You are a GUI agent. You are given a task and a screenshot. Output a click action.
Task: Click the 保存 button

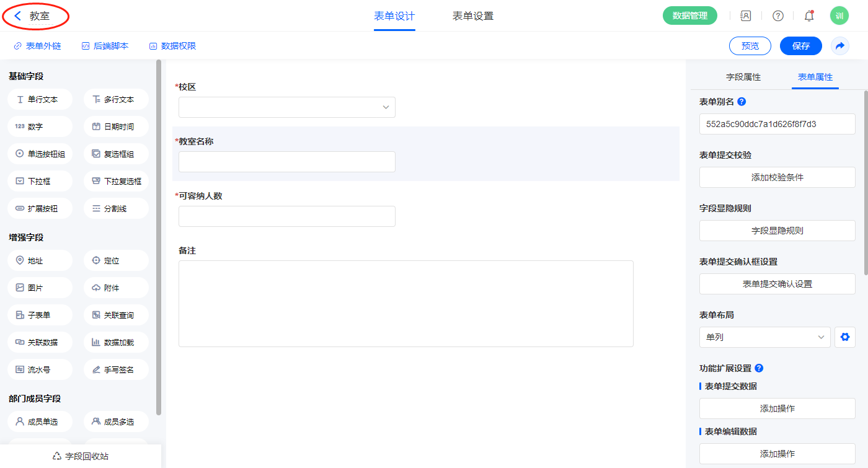800,46
